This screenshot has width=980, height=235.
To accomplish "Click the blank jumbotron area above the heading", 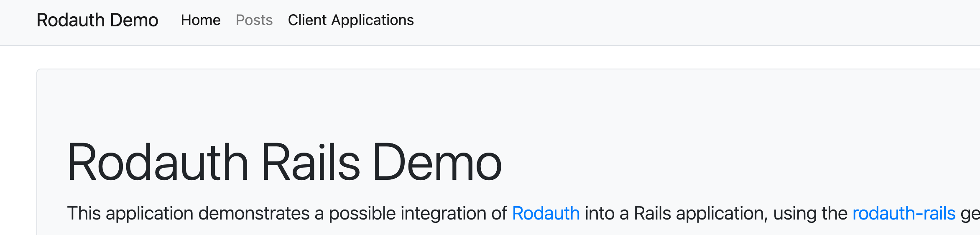I will [x=502, y=105].
